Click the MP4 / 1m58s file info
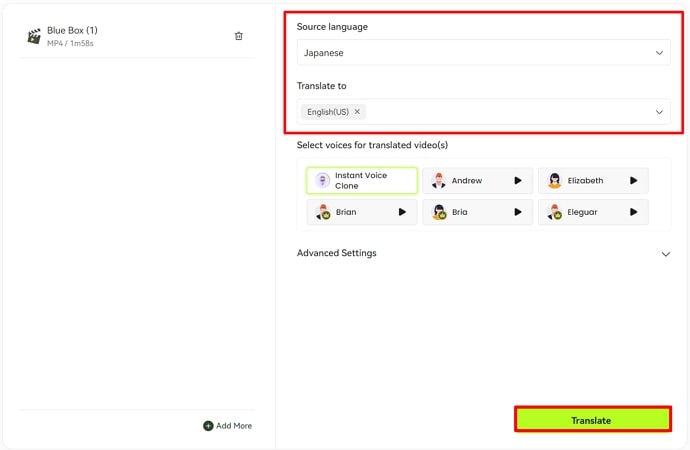 (70, 43)
